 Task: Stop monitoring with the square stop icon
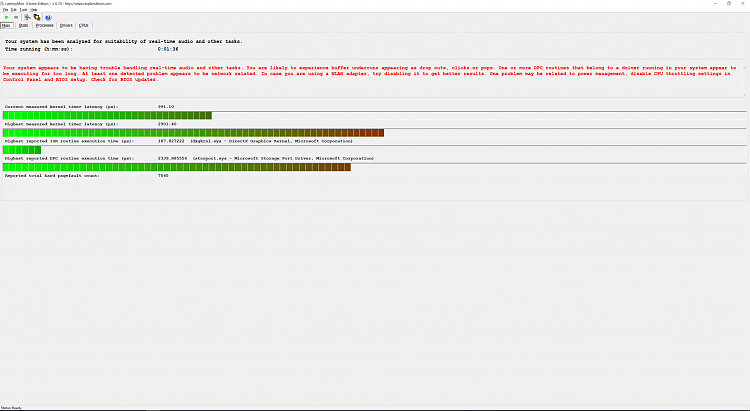(x=16, y=17)
